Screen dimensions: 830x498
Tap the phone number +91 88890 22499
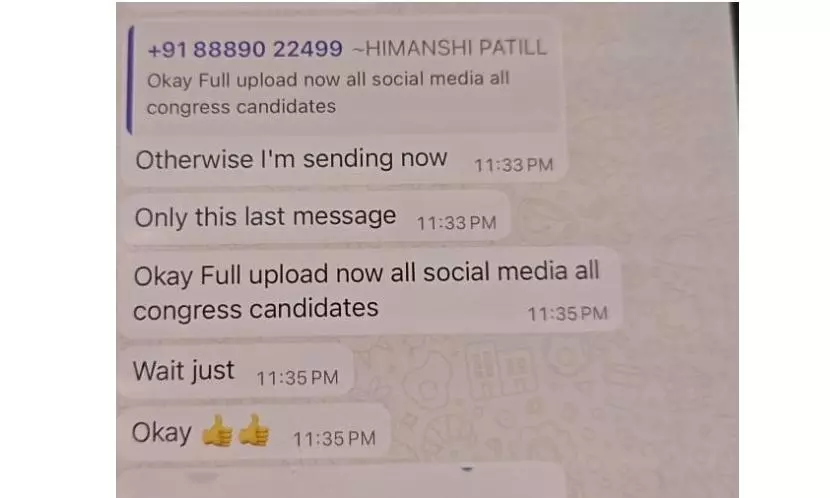click(245, 49)
